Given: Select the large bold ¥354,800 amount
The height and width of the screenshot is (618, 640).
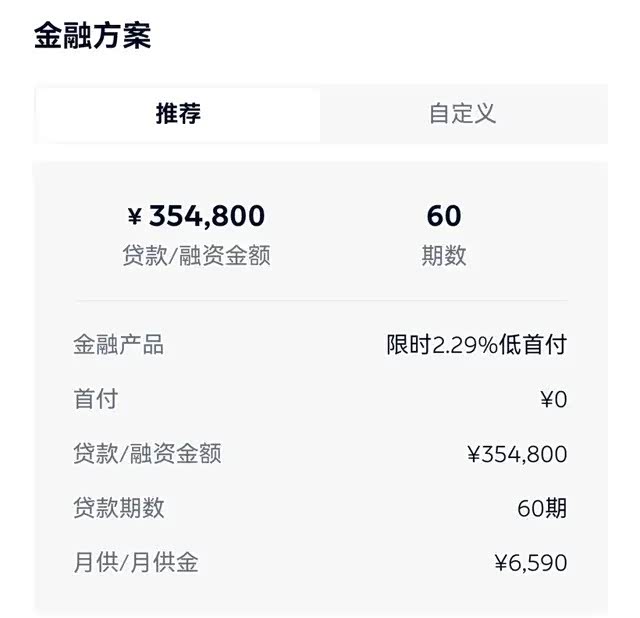Looking at the screenshot, I should pyautogui.click(x=198, y=216).
